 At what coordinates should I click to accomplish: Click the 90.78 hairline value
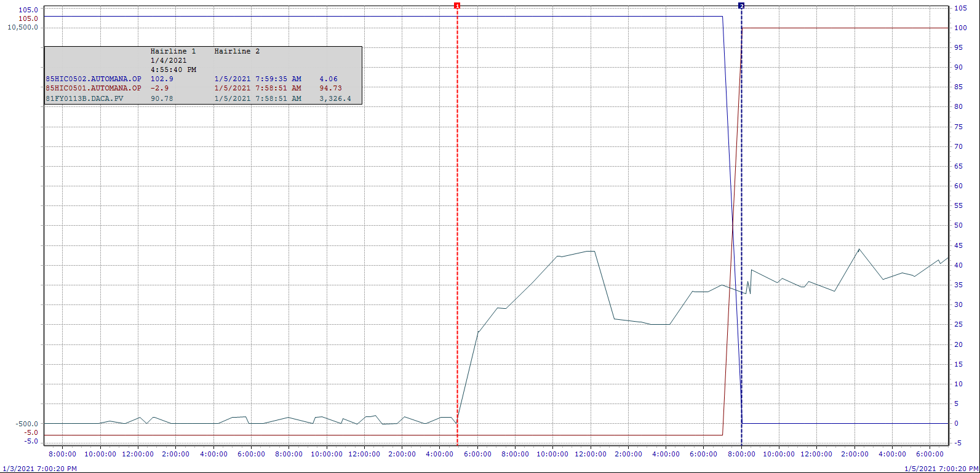[162, 98]
